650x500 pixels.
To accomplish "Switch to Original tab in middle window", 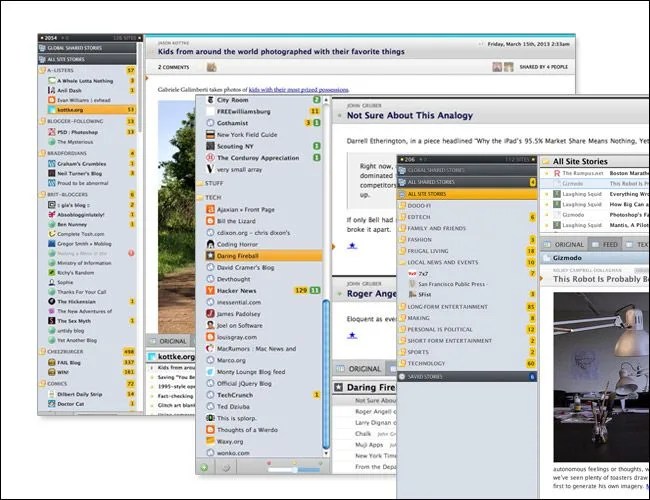I will (x=359, y=369).
